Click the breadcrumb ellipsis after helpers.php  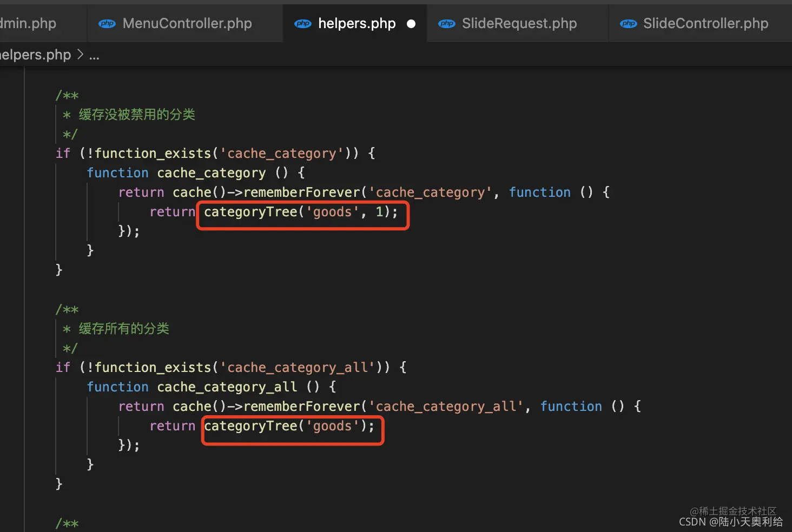(94, 55)
